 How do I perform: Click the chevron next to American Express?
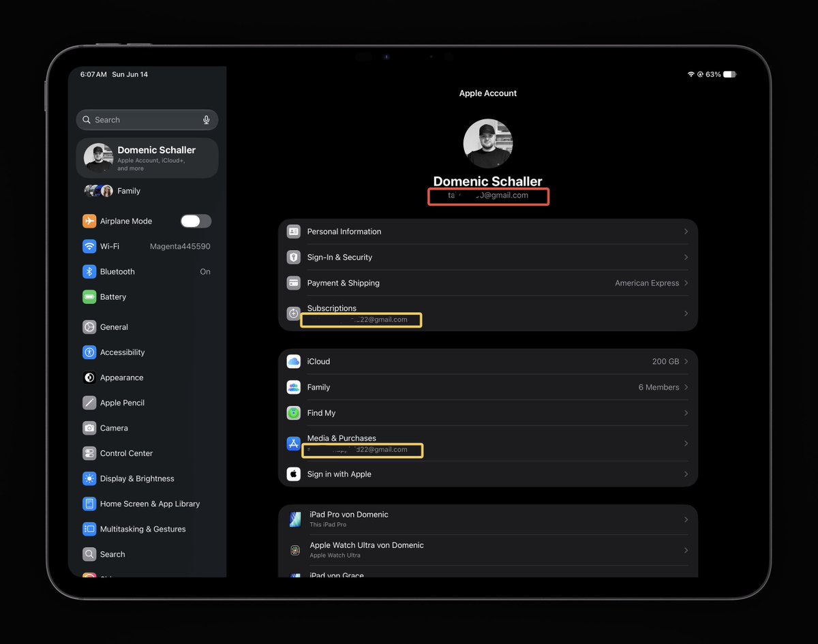point(686,283)
